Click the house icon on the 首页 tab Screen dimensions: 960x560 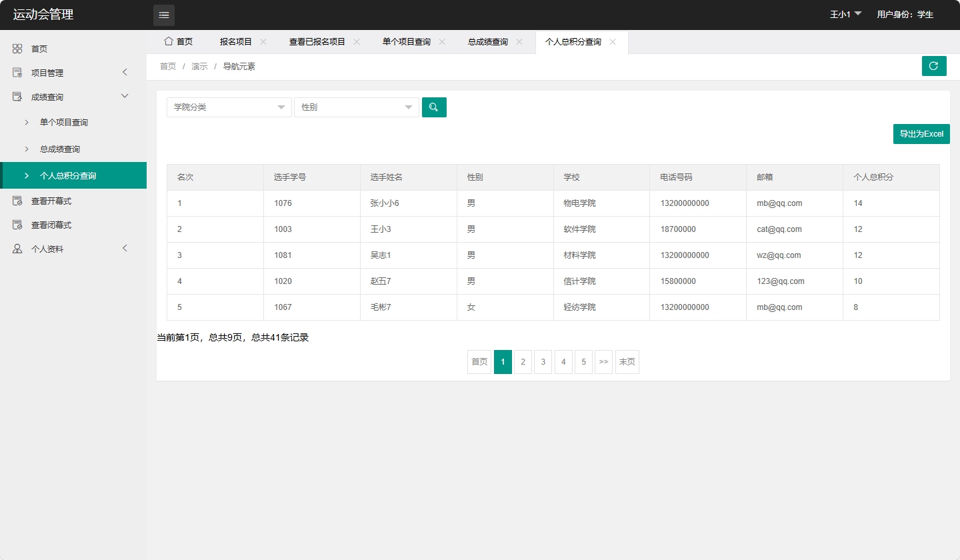click(x=169, y=41)
